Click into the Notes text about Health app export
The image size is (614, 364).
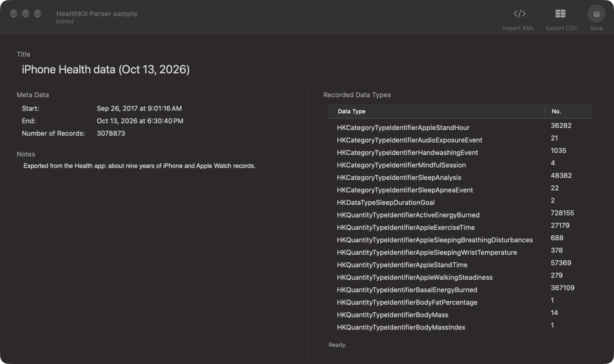(139, 166)
